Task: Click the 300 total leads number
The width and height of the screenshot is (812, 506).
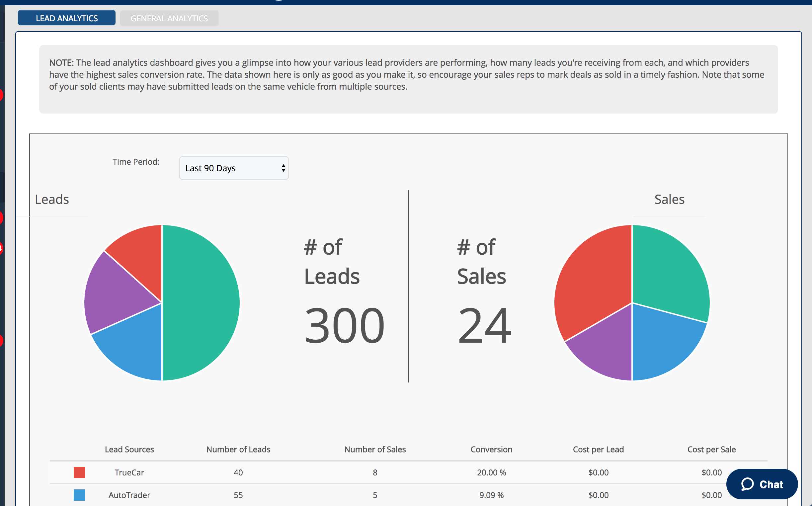Action: tap(344, 326)
